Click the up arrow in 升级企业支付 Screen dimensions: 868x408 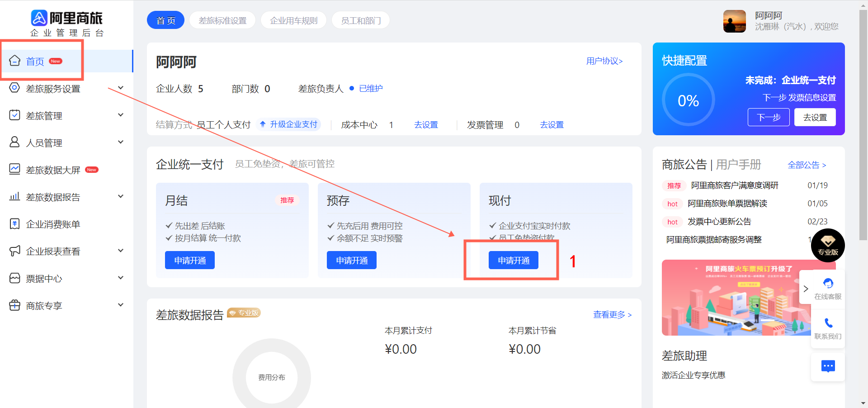[x=262, y=124]
